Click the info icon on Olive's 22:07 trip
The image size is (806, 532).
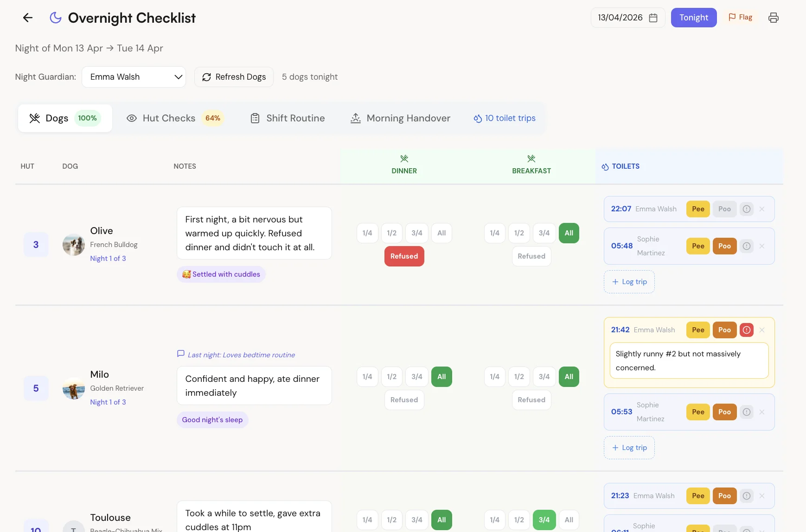(x=747, y=209)
